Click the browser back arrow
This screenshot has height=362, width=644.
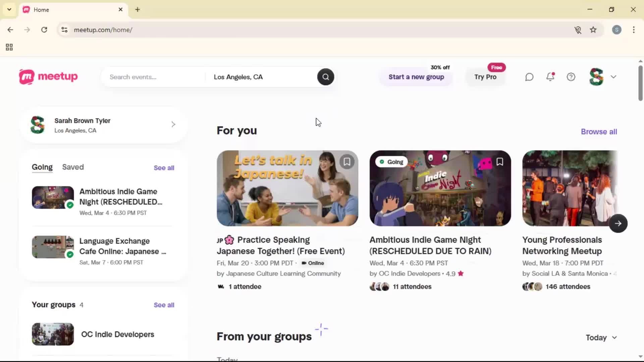10,29
